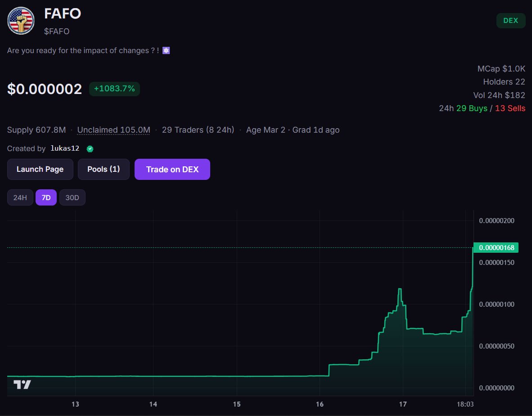Click the Vol 24h $182 stat
The image size is (532, 416).
[499, 95]
